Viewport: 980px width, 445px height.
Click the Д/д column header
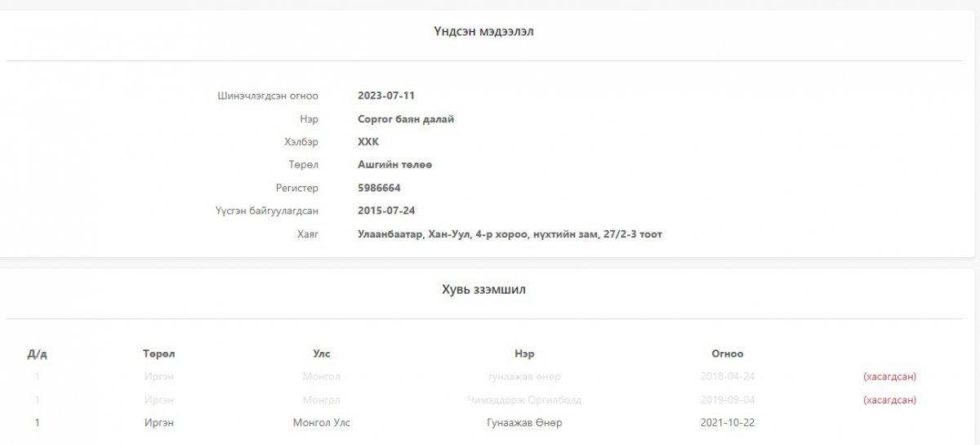38,354
